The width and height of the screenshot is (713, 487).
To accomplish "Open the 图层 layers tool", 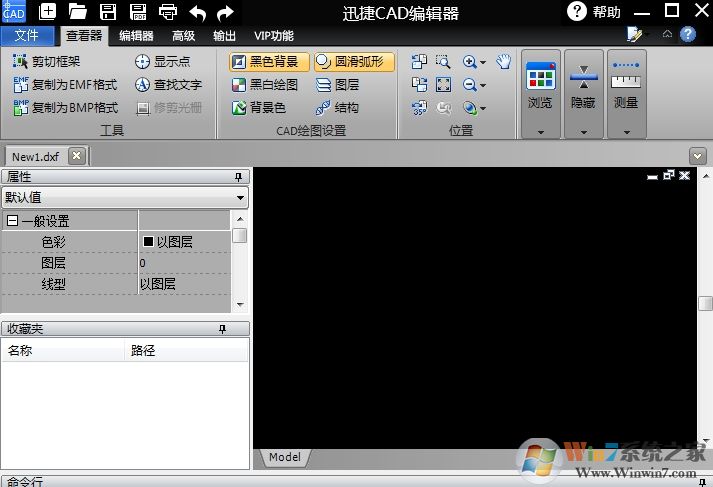I will (338, 85).
